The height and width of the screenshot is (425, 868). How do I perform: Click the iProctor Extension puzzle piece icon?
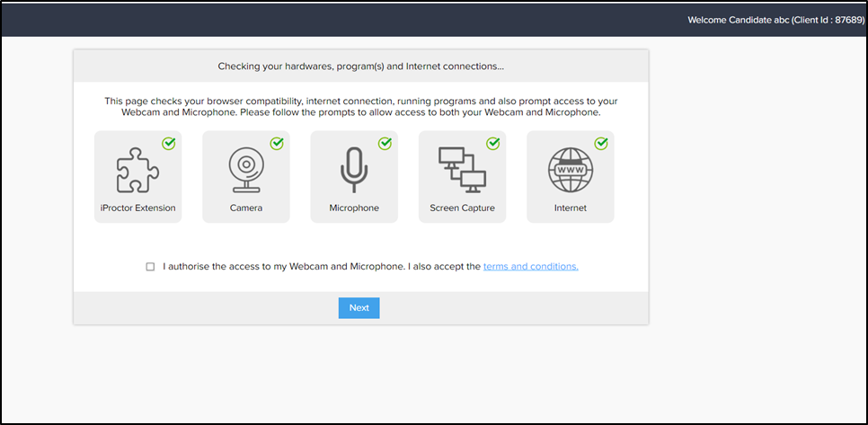click(x=137, y=171)
